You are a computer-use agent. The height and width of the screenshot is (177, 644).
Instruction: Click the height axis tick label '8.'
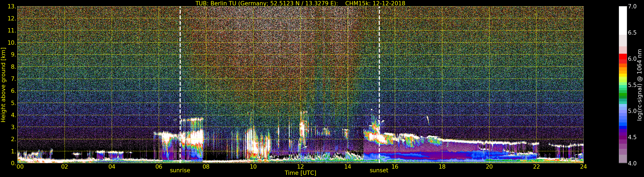click(14, 67)
